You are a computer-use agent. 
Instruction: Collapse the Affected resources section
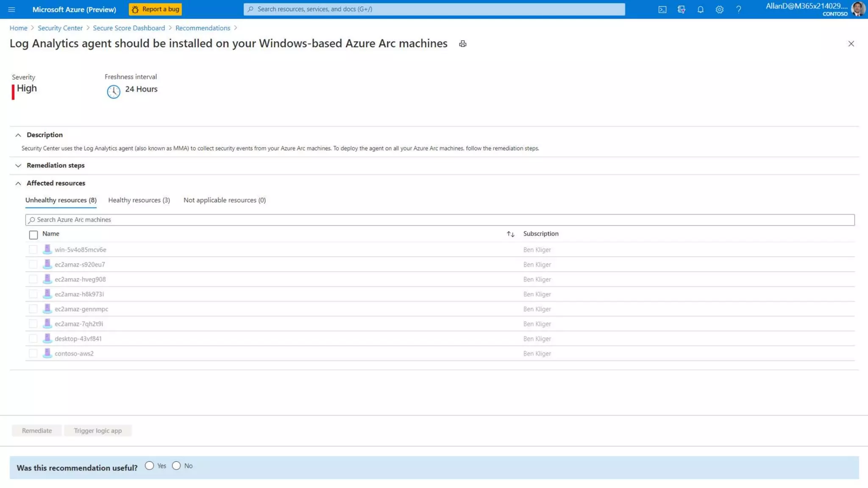[x=18, y=183]
